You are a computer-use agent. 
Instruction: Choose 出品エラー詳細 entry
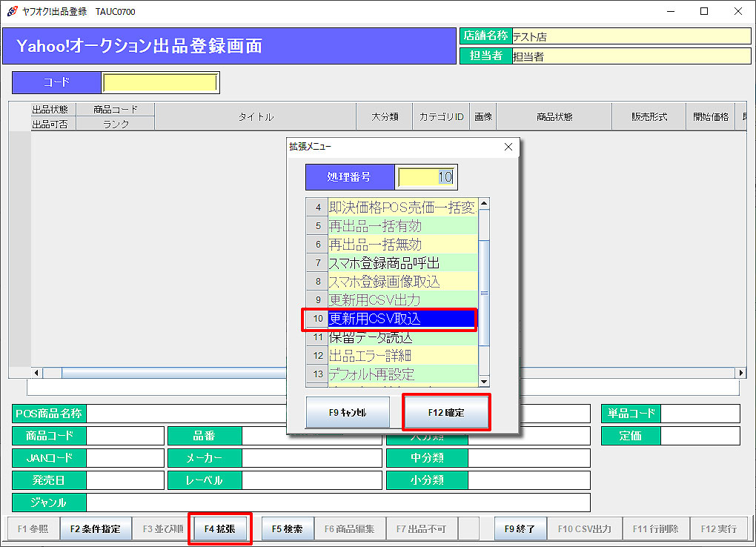pos(402,356)
